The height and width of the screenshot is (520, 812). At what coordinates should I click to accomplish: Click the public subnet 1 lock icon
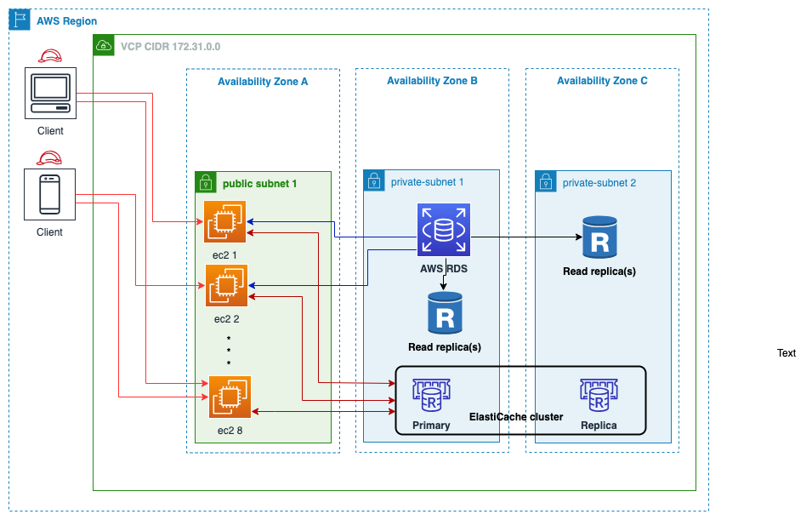(x=206, y=182)
